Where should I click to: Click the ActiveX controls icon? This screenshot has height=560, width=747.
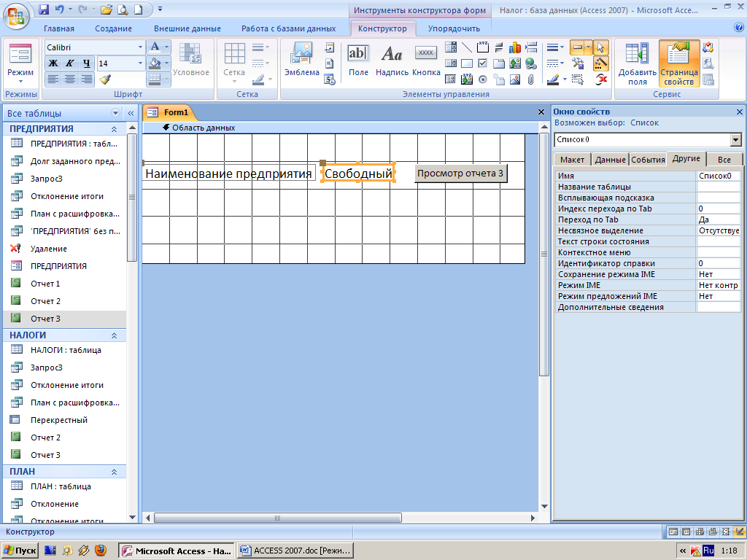click(601, 79)
